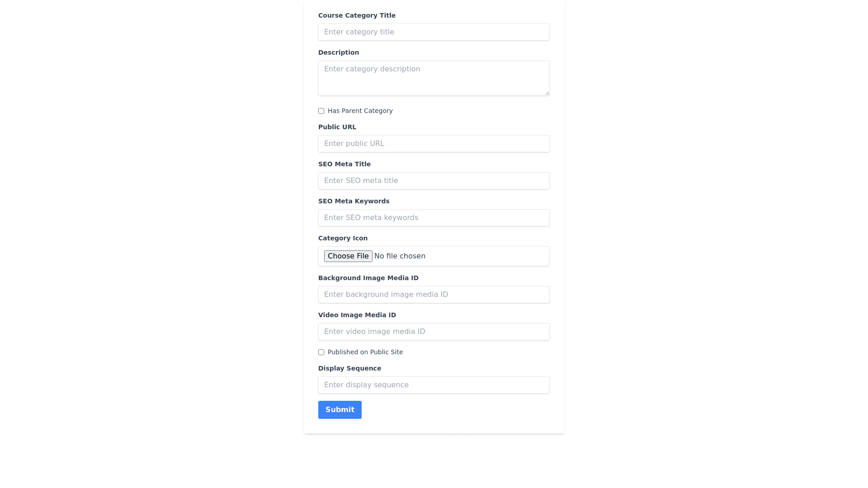Focus the Video Image Media ID input
The width and height of the screenshot is (868, 488).
[x=434, y=332]
